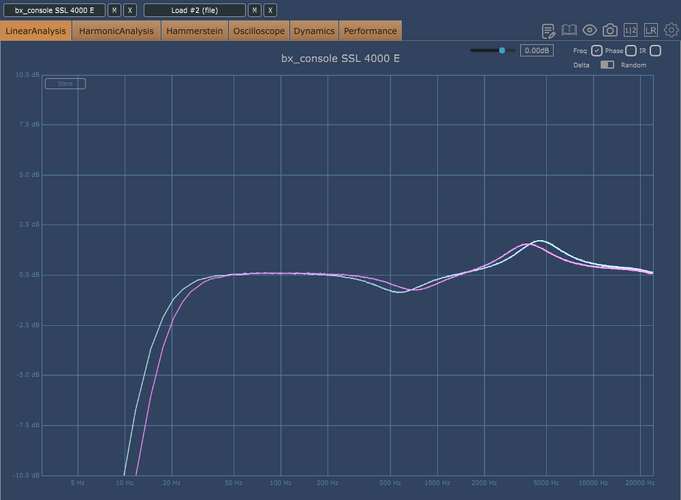Click the 5000 Hz axis label
This screenshot has width=681, height=500.
click(546, 483)
